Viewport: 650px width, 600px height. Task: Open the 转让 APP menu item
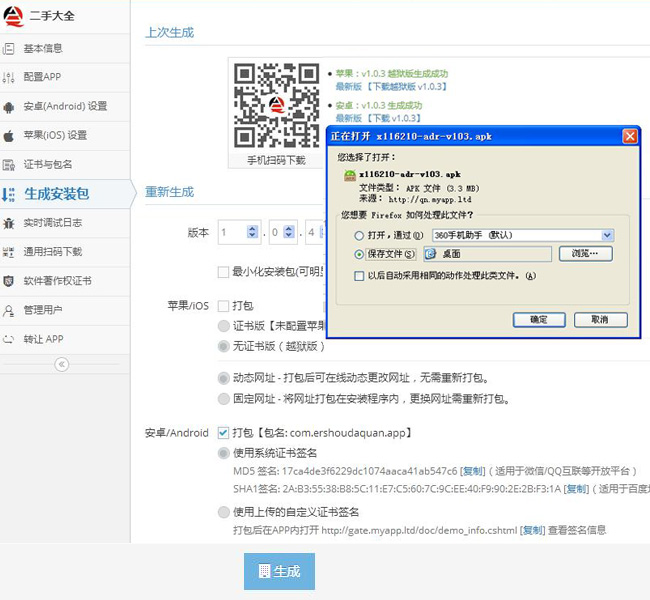tap(65, 340)
